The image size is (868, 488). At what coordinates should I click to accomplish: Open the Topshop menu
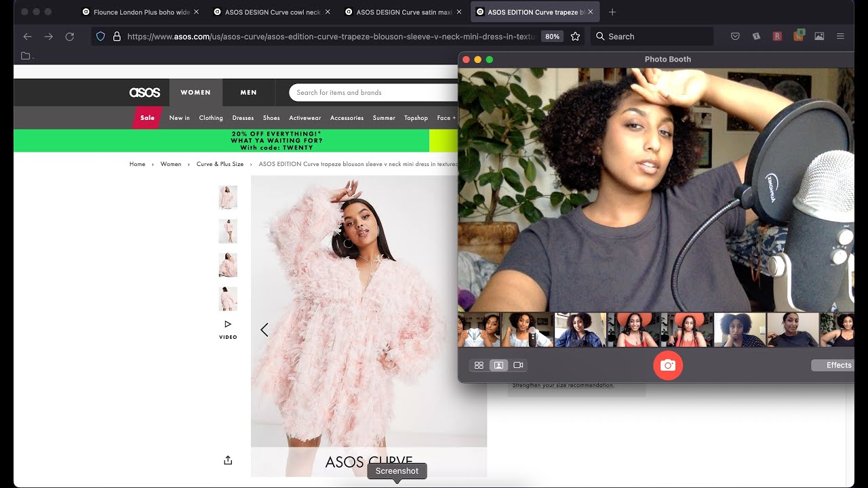(416, 118)
